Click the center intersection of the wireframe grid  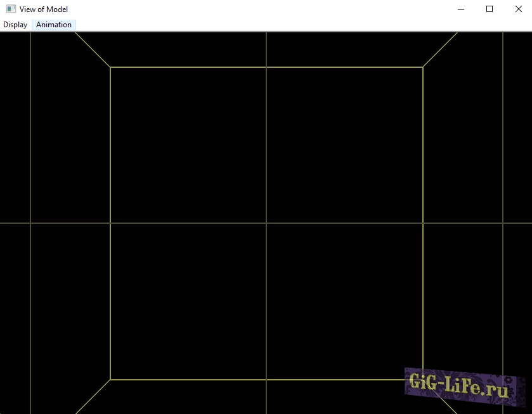point(265,222)
